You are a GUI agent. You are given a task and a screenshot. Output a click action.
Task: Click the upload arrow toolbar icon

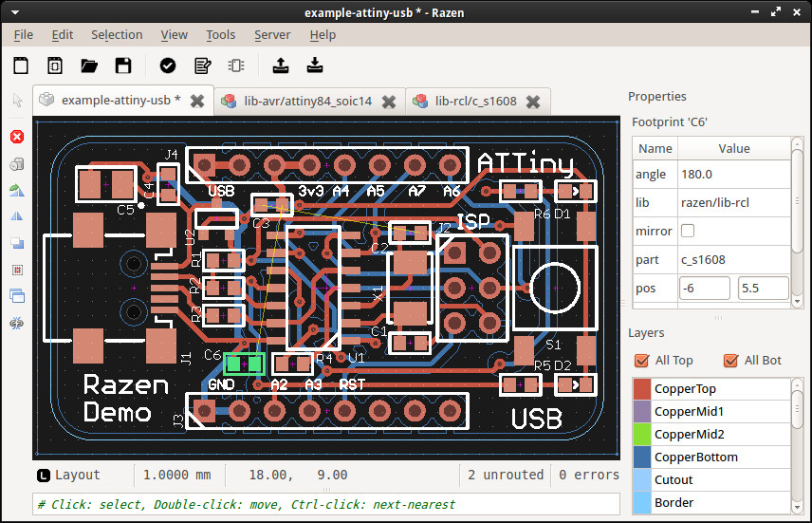(281, 65)
